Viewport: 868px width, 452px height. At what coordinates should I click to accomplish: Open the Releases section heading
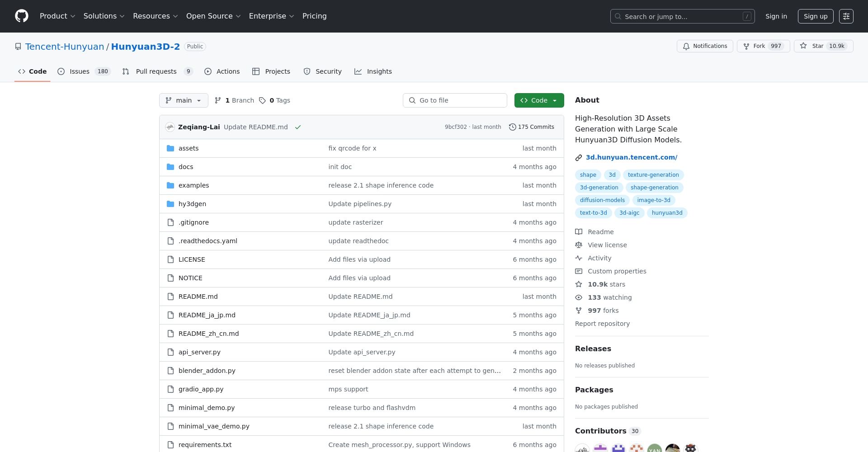coord(593,348)
